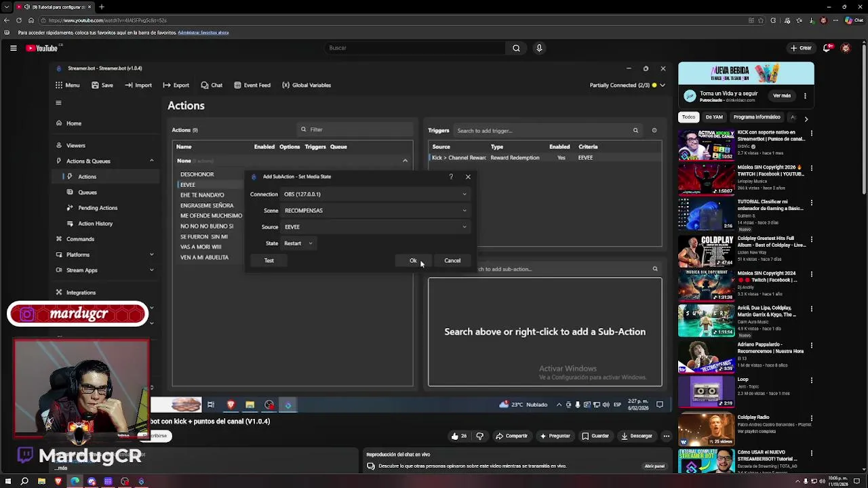Viewport: 868px width, 488px height.
Task: Open the Event Feed toolbar item
Action: tap(252, 85)
